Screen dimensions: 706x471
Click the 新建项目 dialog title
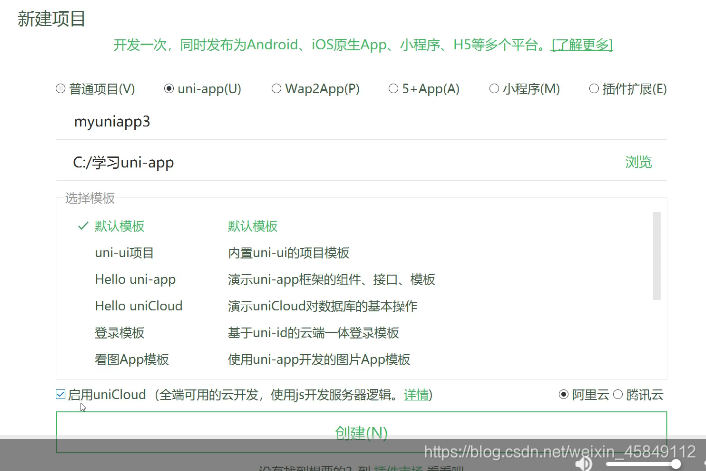pos(51,19)
